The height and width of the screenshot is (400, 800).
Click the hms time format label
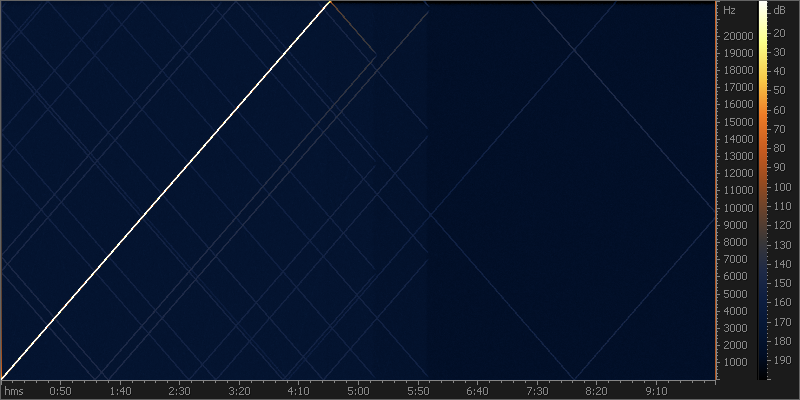pos(14,391)
